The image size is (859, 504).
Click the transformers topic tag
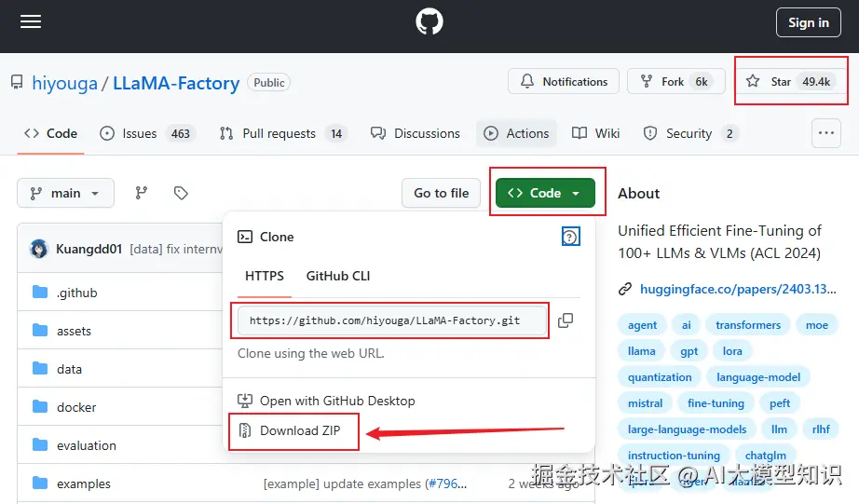click(748, 325)
